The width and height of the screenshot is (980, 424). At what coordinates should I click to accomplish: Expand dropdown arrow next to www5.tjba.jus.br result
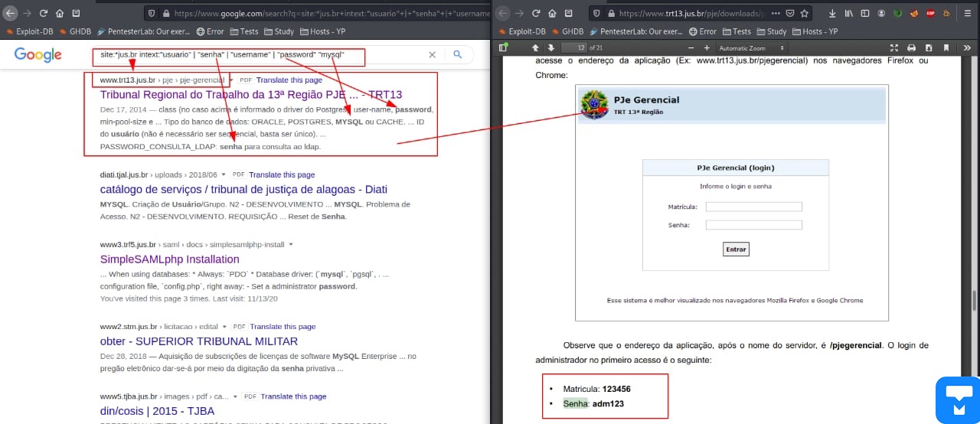pos(234,396)
